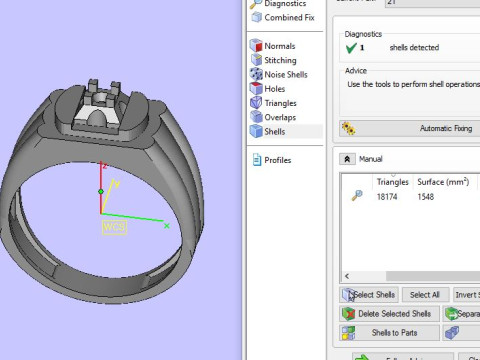Click the gears icon on Automatic Fixing
Viewport: 480px width, 360px height.
coord(348,128)
